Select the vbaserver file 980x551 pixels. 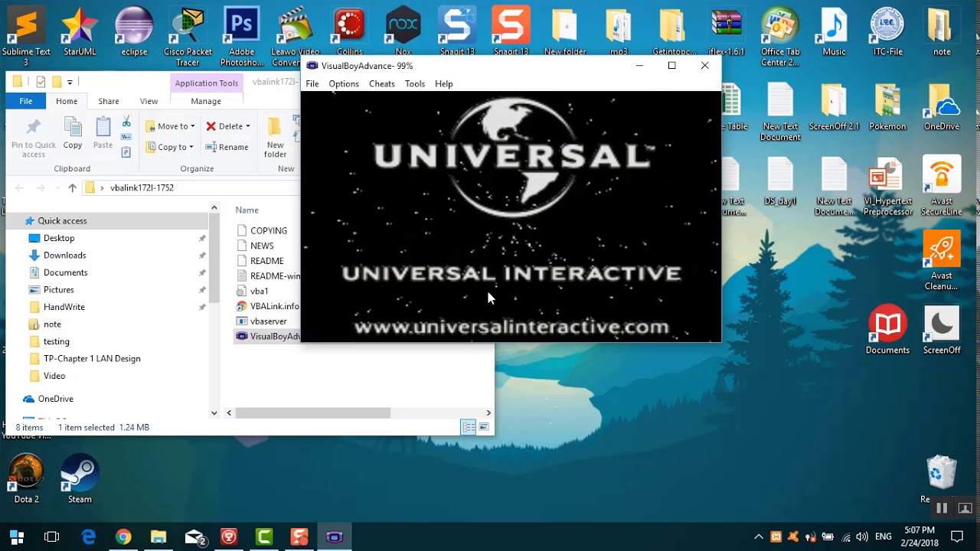(x=262, y=321)
